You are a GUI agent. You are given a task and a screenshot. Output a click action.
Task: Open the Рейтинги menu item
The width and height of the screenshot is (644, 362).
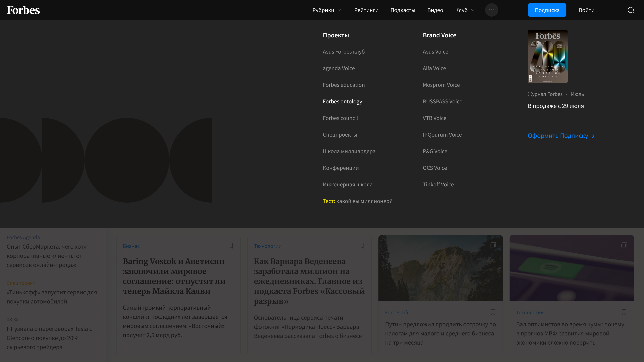(366, 10)
